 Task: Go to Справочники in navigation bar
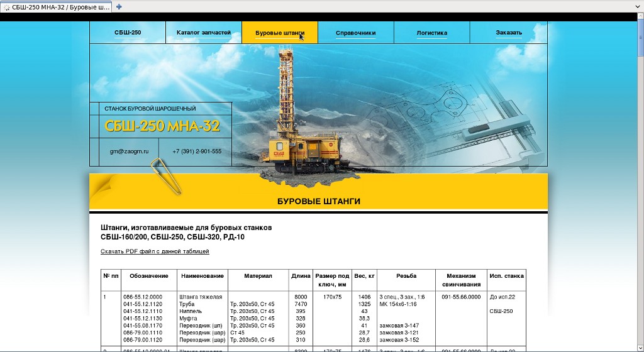(x=356, y=33)
